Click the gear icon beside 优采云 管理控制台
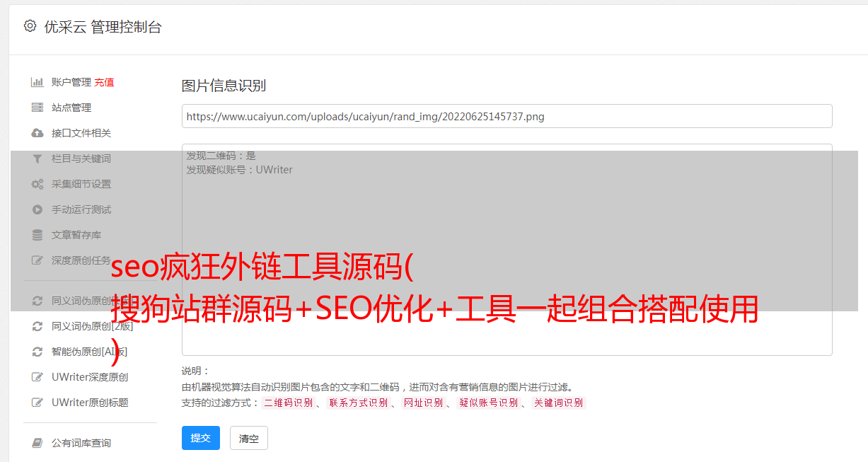The image size is (868, 462). [x=30, y=26]
